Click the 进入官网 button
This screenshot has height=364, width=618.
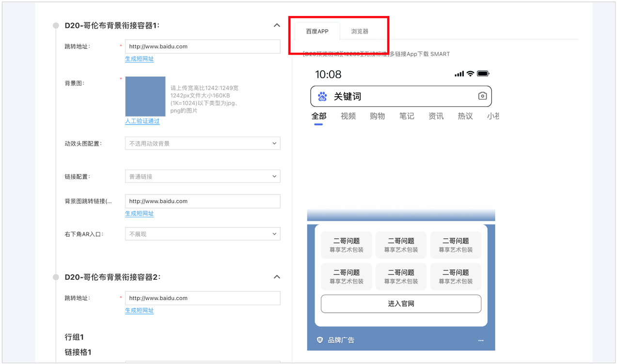coord(401,304)
